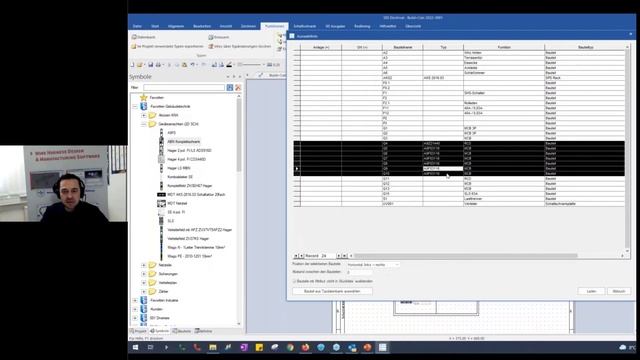This screenshot has height=360, width=640.
Task: Collapse the Favoriten Gebäudetechnik node
Action: click(x=135, y=107)
